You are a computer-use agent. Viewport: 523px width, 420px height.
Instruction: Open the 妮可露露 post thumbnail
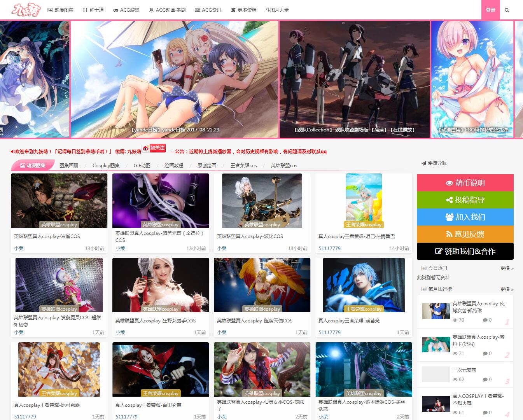[59, 369]
